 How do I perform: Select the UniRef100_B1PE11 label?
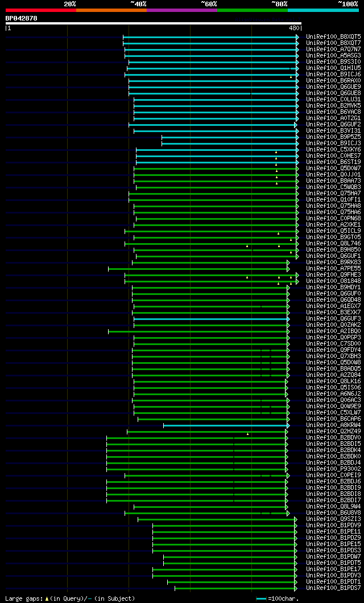click(333, 532)
